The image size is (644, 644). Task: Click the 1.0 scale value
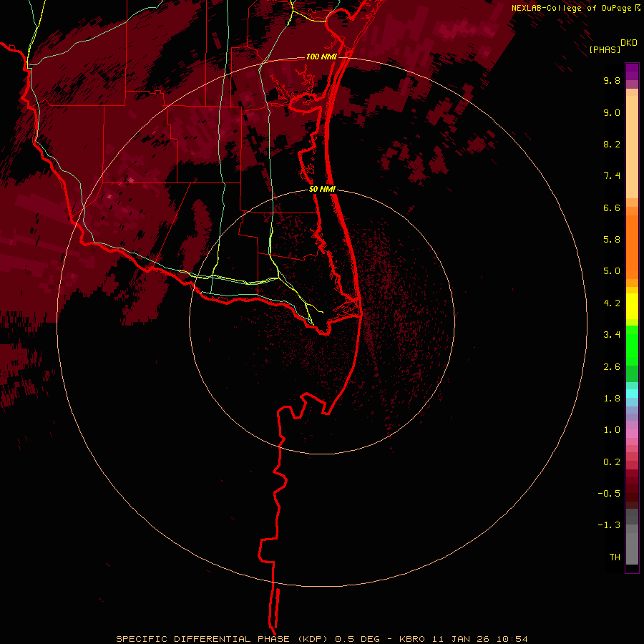(612, 430)
